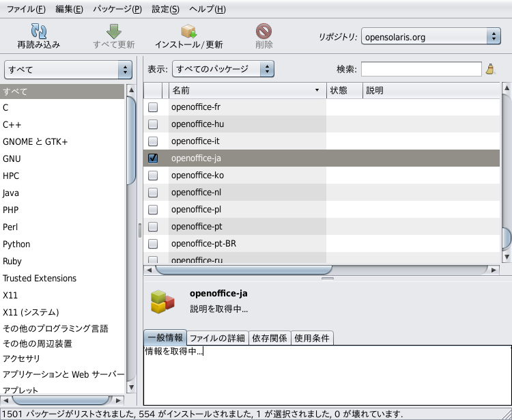Select the Python category

pos(62,244)
